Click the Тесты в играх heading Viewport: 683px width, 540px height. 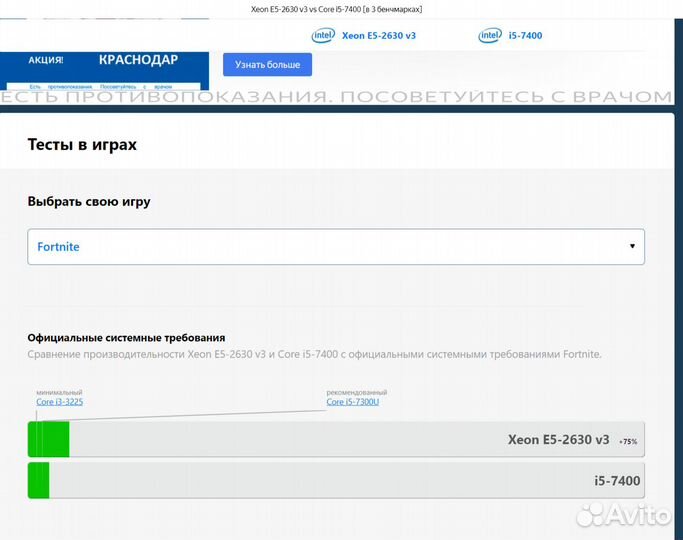(x=82, y=144)
